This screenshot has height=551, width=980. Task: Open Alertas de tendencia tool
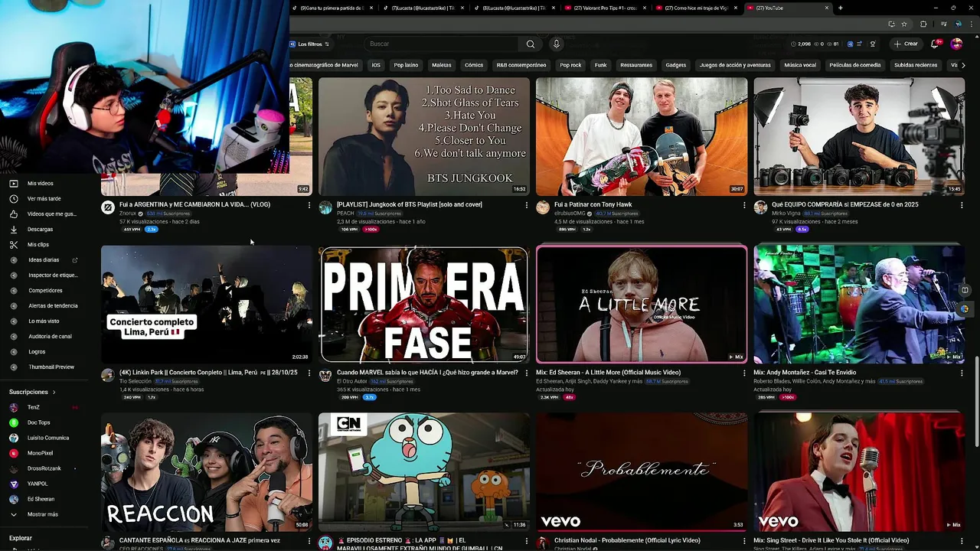(x=53, y=306)
